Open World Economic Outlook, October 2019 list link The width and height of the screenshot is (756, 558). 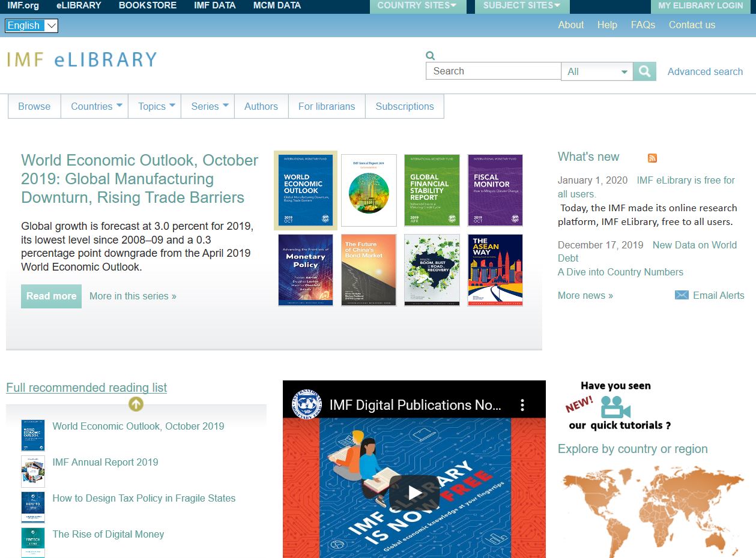[x=138, y=426]
